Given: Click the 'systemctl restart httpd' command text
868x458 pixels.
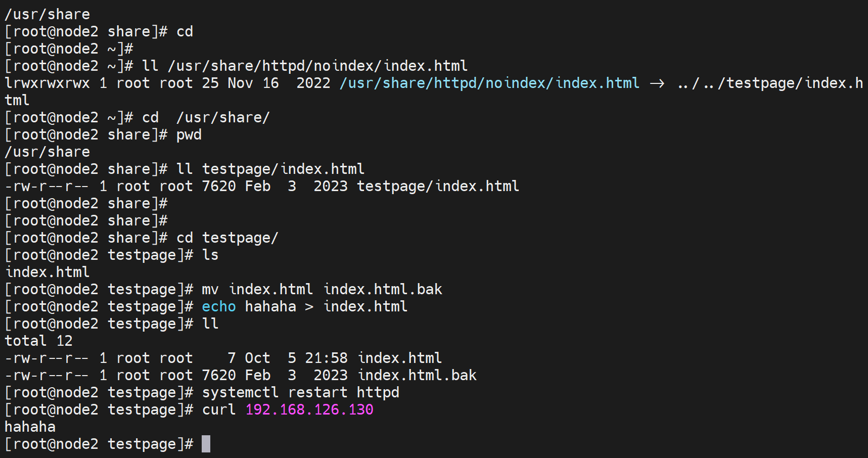Looking at the screenshot, I should click(x=300, y=392).
